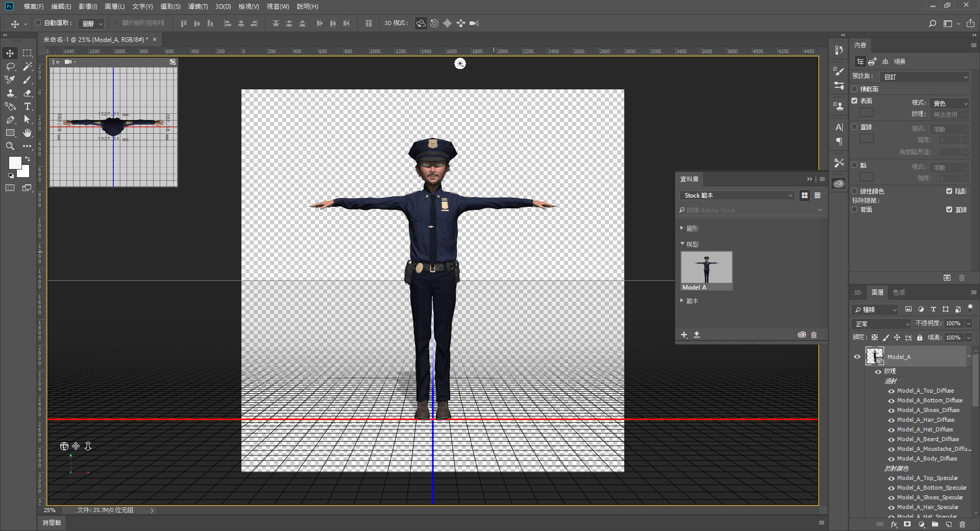Screen dimensions: 980x531
Task: Click the add content plus in Libraries
Action: pyautogui.click(x=684, y=335)
